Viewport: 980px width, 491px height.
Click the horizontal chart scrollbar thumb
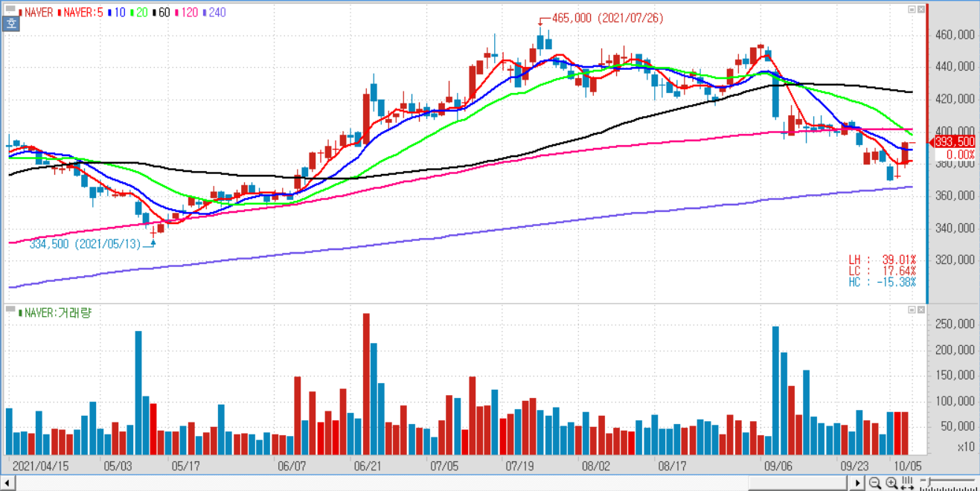click(x=798, y=484)
